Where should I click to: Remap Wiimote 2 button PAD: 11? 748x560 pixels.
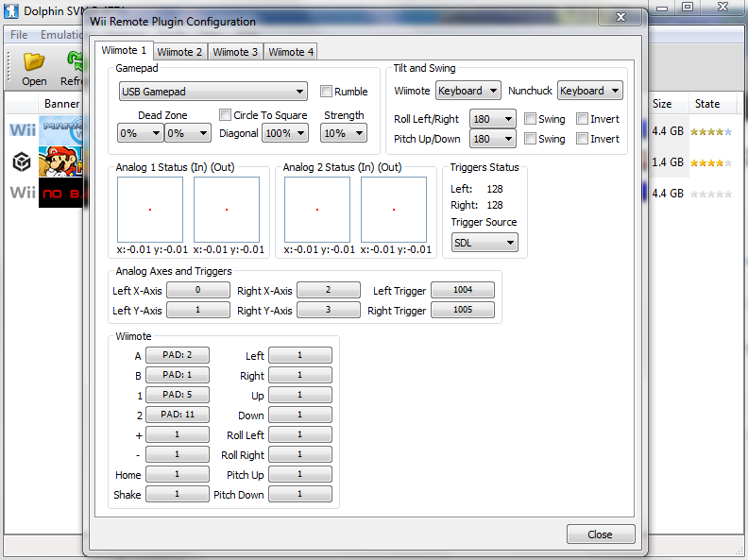(x=177, y=415)
